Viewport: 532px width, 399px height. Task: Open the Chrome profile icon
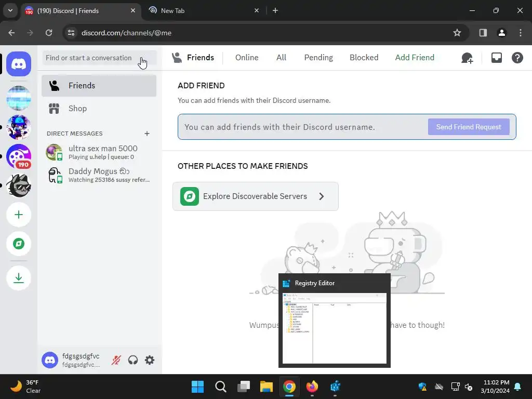[501, 33]
